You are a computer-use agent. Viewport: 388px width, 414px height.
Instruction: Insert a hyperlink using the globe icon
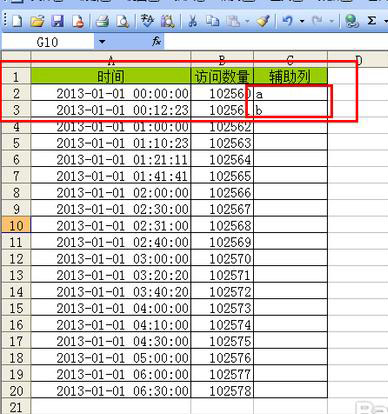tap(352, 22)
